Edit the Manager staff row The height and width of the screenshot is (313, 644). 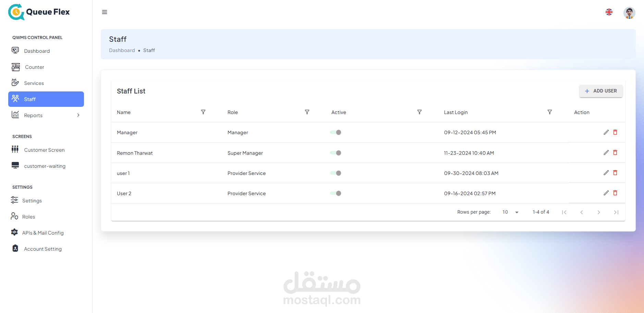[606, 132]
